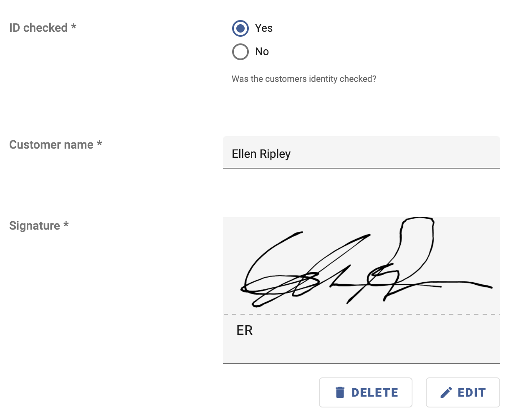Focus the Customer name input field
The image size is (511, 420).
pos(362,152)
